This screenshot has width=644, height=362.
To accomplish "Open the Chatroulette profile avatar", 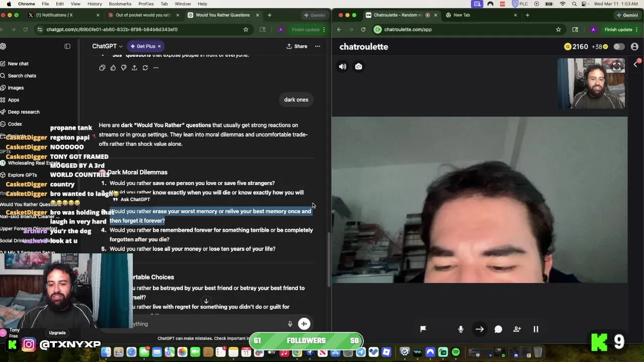I will [x=634, y=47].
